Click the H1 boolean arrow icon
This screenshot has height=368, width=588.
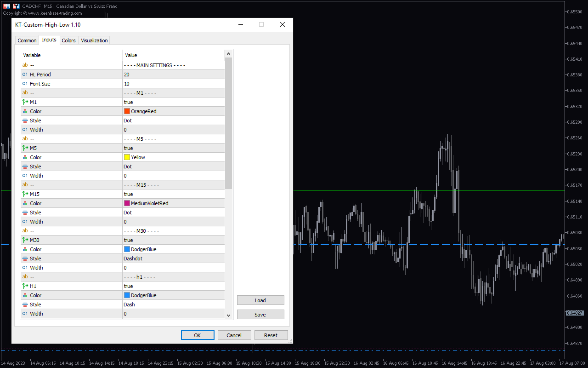[25, 286]
